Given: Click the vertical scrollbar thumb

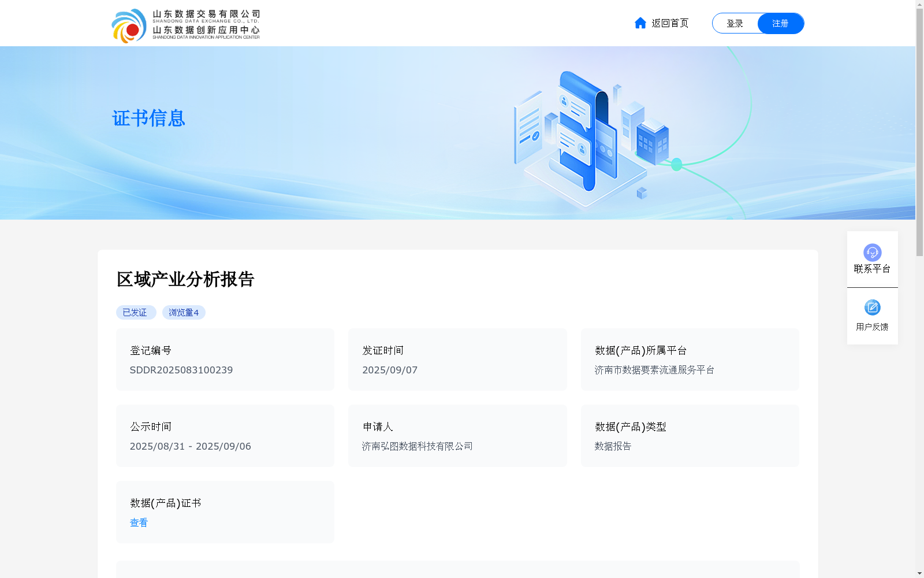Looking at the screenshot, I should click(x=920, y=132).
